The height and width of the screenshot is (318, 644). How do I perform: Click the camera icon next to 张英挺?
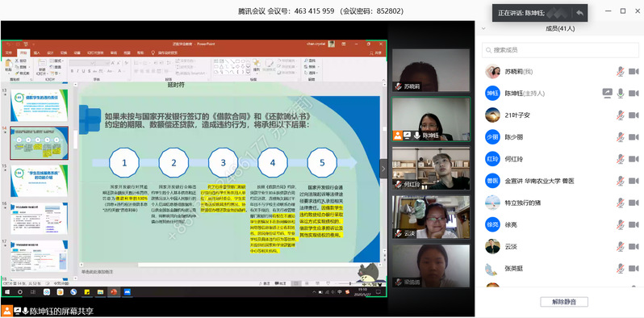click(634, 269)
